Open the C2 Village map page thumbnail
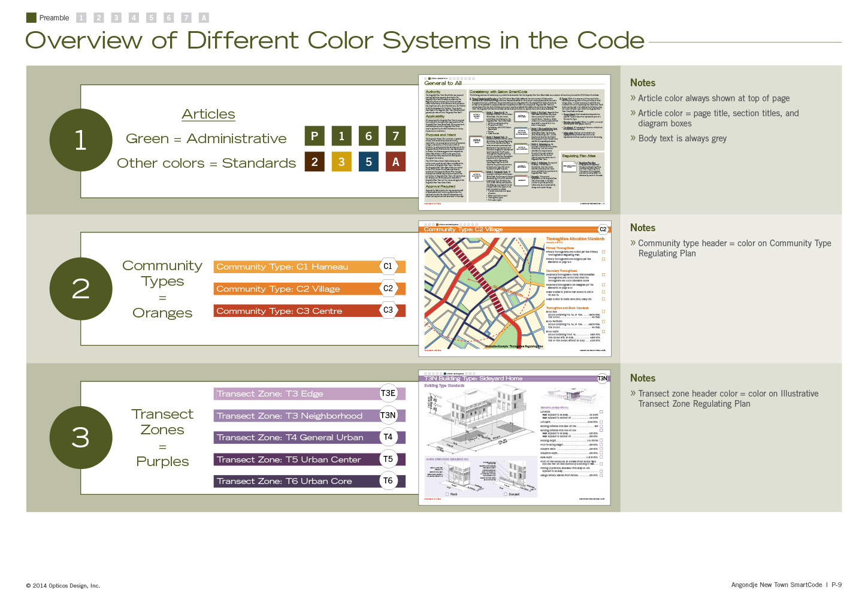This screenshot has width=868, height=614. tap(514, 289)
